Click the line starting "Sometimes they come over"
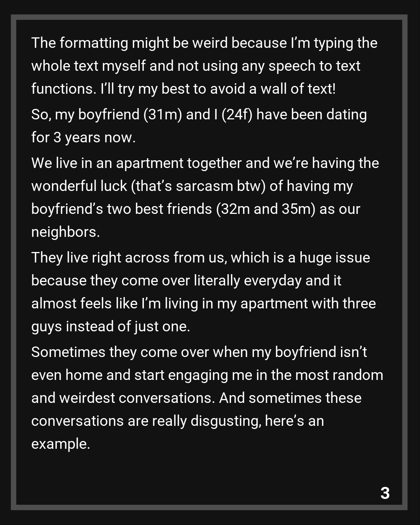The image size is (420, 525). (199, 352)
